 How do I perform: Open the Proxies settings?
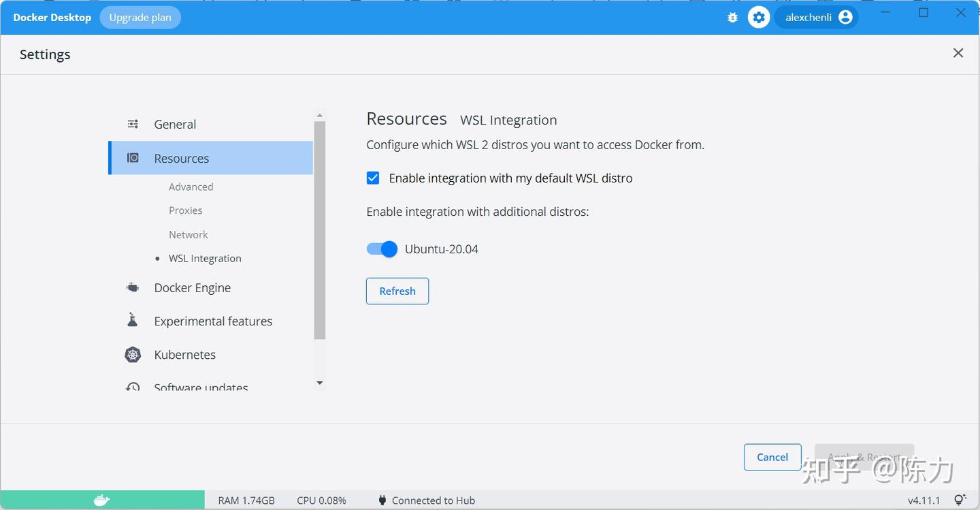(185, 210)
